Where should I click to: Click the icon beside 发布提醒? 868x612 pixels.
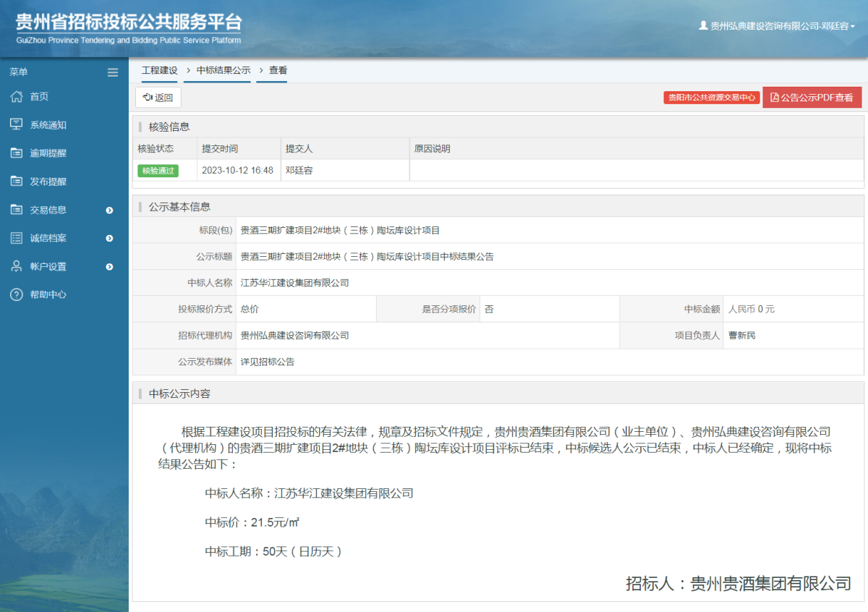coord(17,182)
